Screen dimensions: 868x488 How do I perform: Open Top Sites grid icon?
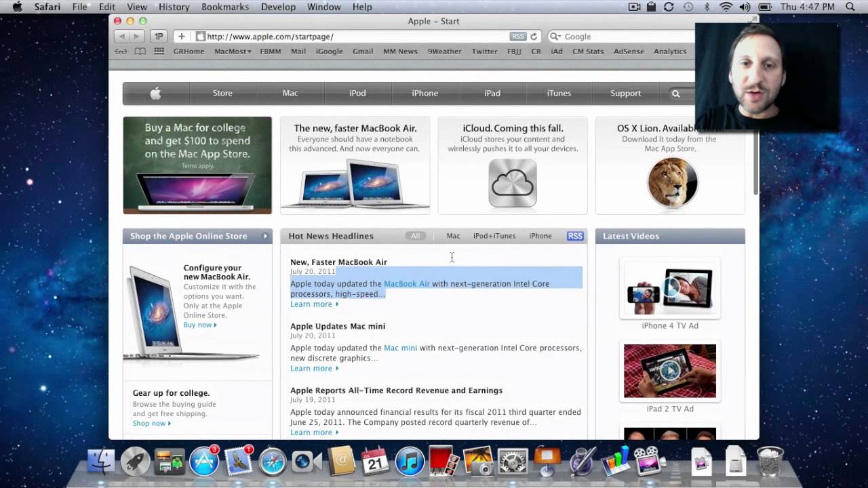click(159, 52)
